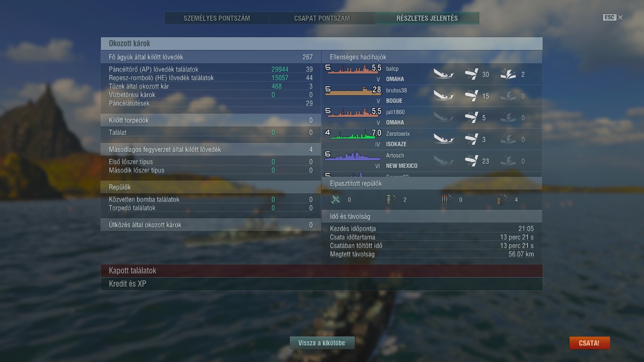644x362 pixels.
Task: Click the fighter plane icon under Elpusztított repülők
Action: (336, 199)
